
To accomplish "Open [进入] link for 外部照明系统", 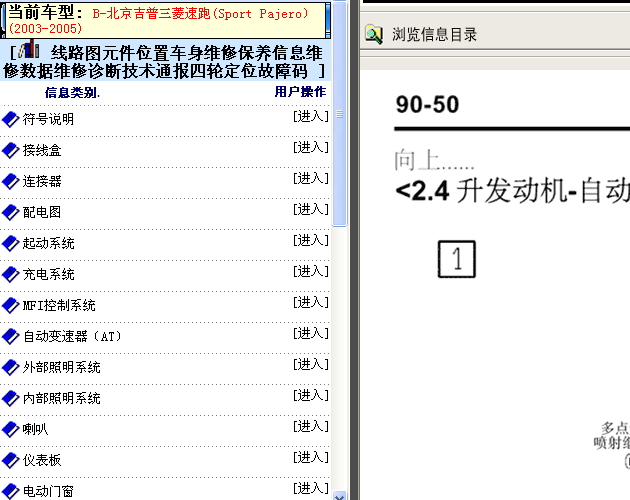I will click(x=311, y=364).
